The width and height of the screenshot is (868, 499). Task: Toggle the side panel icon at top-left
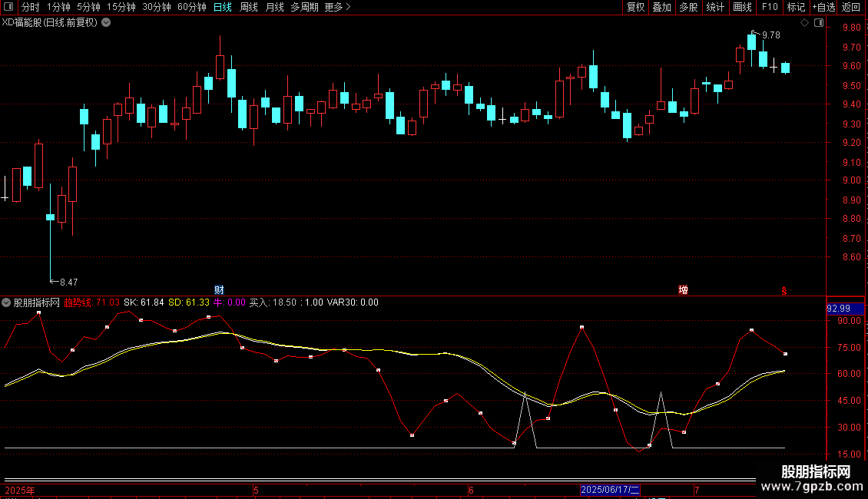tap(8, 7)
